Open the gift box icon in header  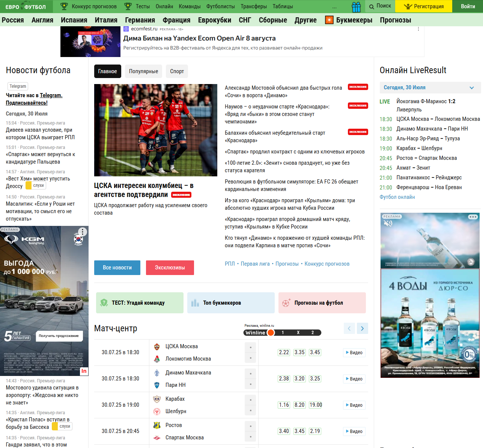coord(356,7)
